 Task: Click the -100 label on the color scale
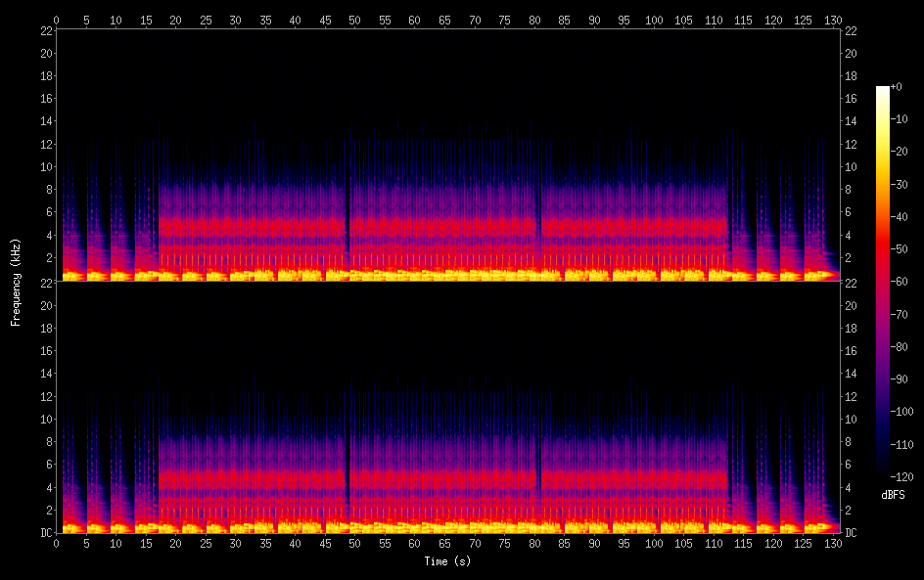coord(901,412)
